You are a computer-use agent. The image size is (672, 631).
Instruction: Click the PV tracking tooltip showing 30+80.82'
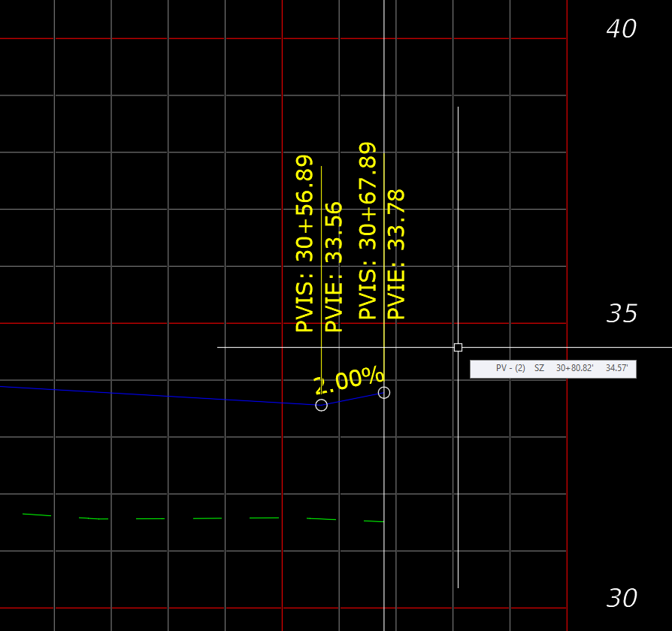[553, 369]
